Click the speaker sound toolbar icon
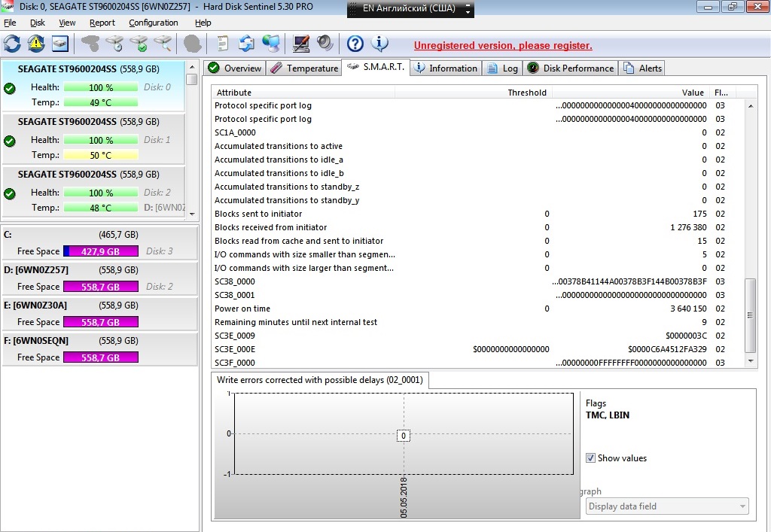 click(325, 43)
